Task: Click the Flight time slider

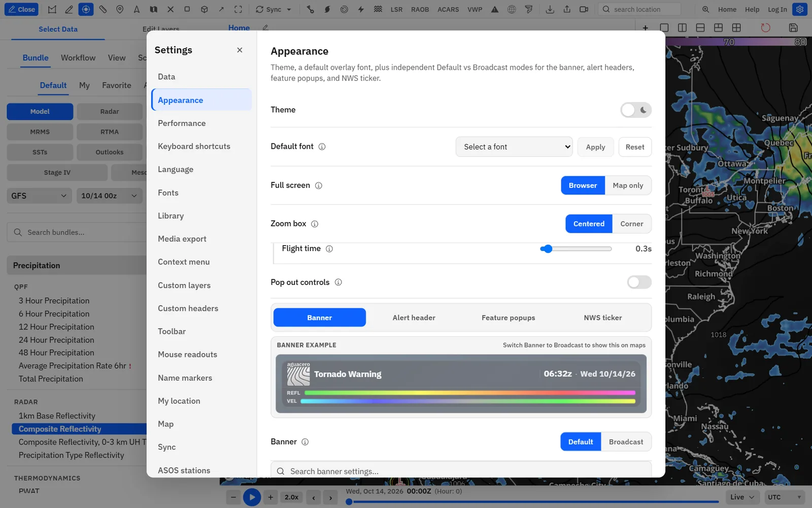Action: pos(576,249)
